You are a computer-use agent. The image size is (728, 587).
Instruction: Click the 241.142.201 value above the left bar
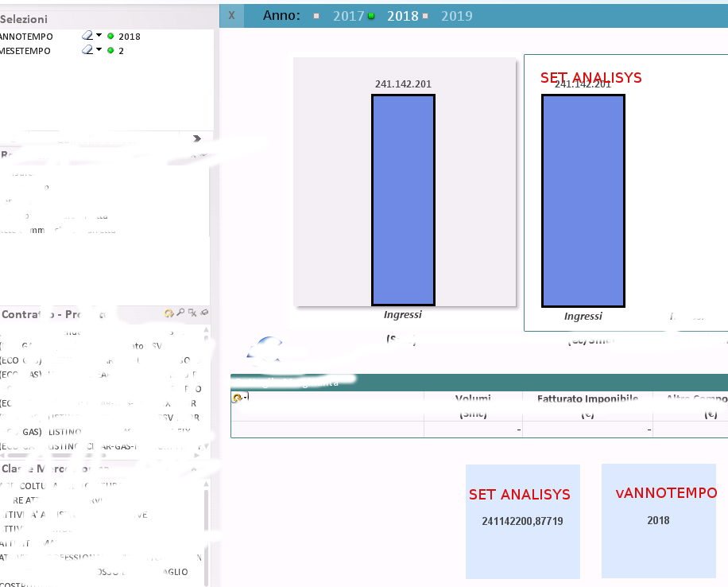tap(403, 84)
